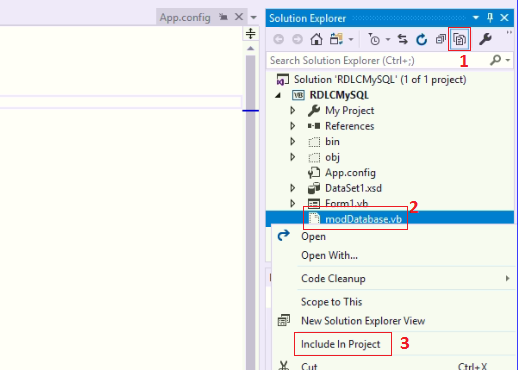The height and width of the screenshot is (370, 518).
Task: Click the Back navigation arrow in Solution Explorer
Action: [279, 39]
